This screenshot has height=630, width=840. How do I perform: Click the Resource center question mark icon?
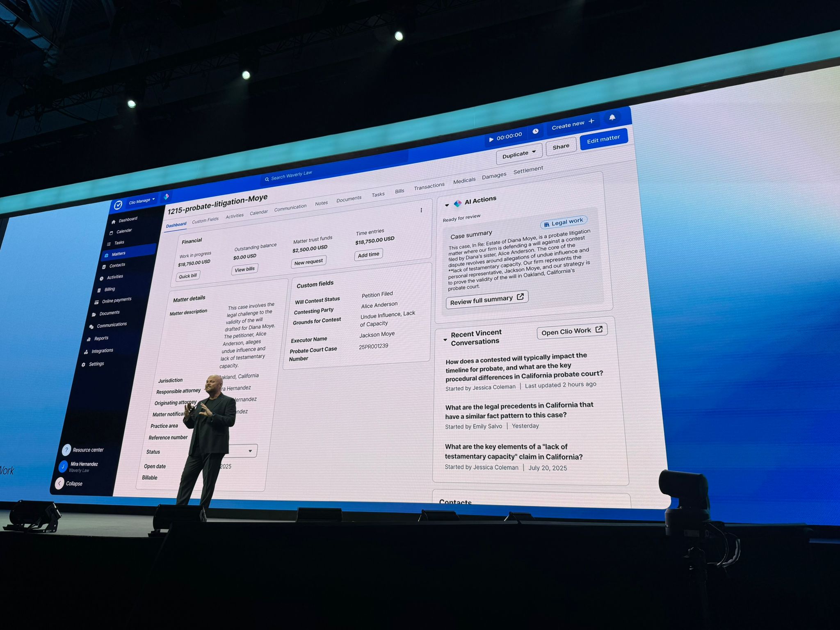(66, 450)
